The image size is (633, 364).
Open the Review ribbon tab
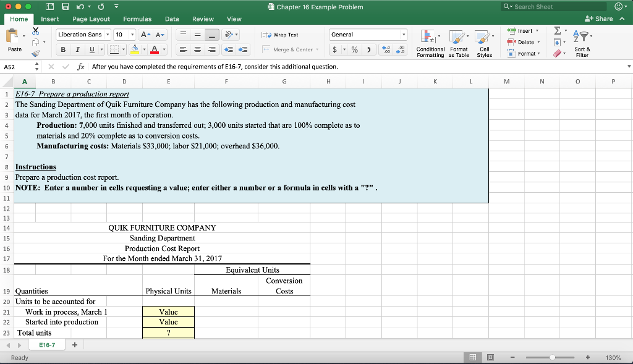point(202,19)
